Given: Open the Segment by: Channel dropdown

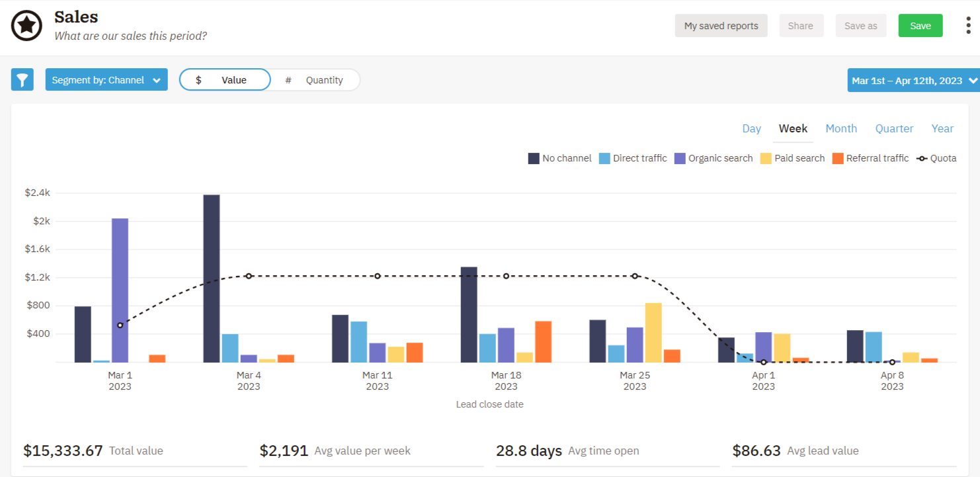Looking at the screenshot, I should pyautogui.click(x=106, y=79).
